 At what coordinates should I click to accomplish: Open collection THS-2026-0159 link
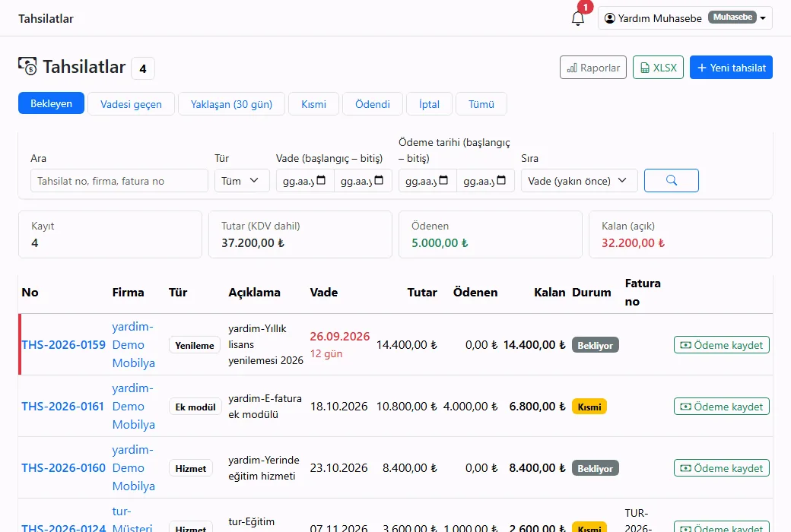pos(64,345)
